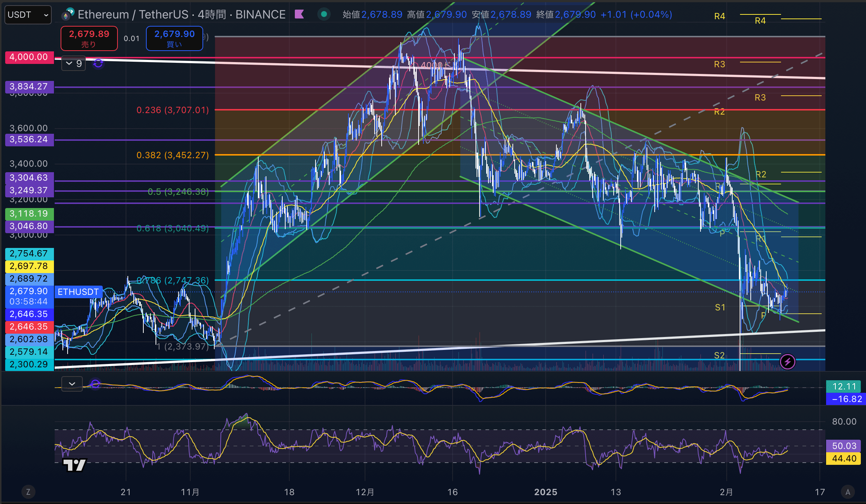866x504 pixels.
Task: Click the Ethereum symbol logo icon
Action: [68, 14]
